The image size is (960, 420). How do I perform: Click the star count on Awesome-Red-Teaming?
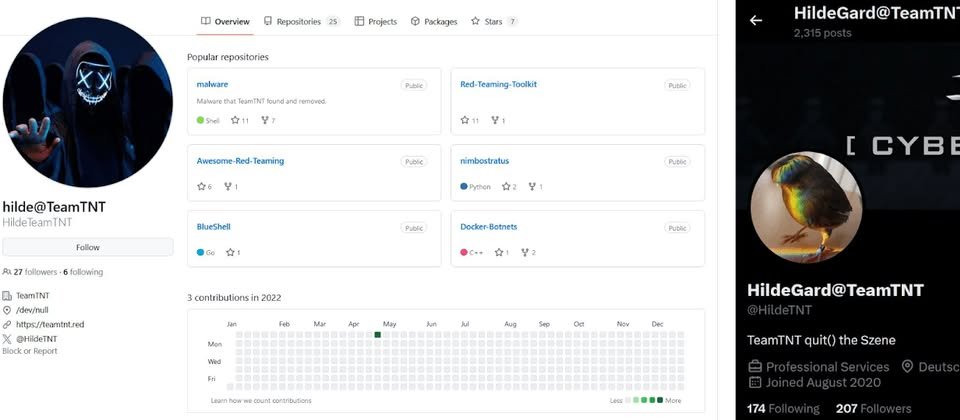pos(204,186)
